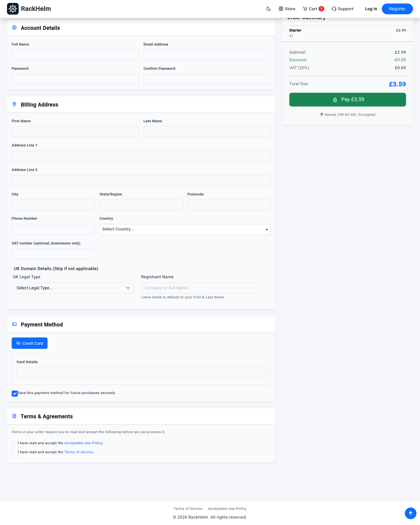Open Acceptable Use Policy link in terms
420x525 pixels.
(x=83, y=443)
